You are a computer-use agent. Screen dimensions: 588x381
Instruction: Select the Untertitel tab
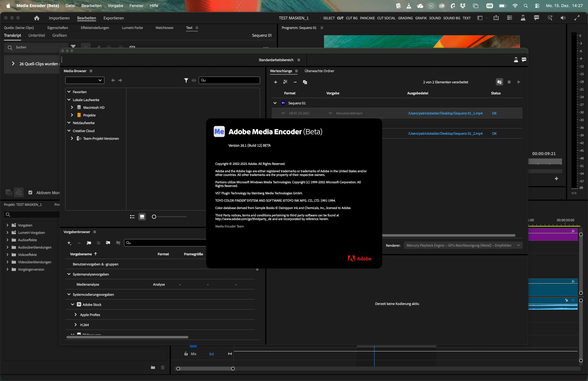[37, 35]
